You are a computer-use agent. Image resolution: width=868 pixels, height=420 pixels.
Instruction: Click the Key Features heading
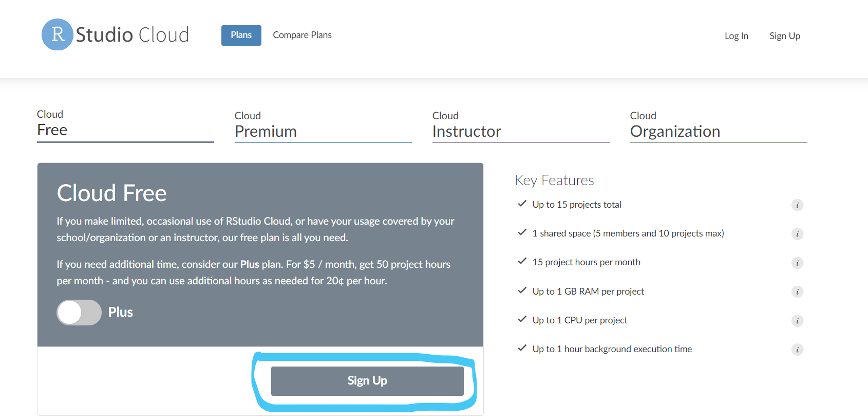click(x=554, y=180)
